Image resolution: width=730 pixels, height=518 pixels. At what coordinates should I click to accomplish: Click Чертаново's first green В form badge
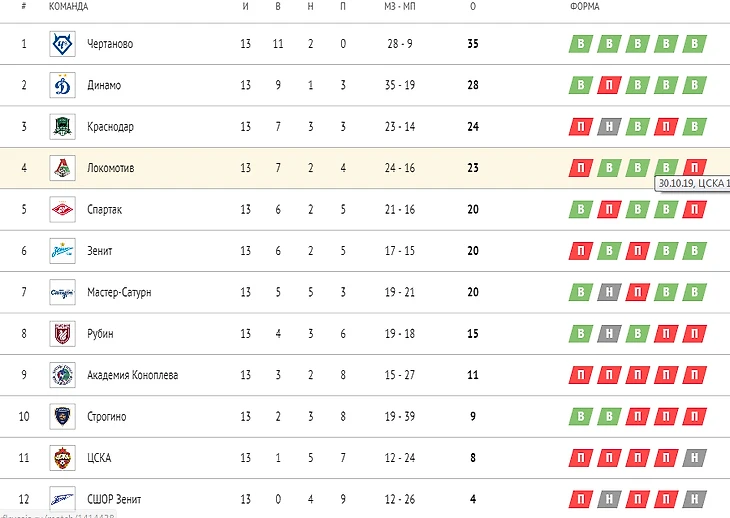click(579, 44)
